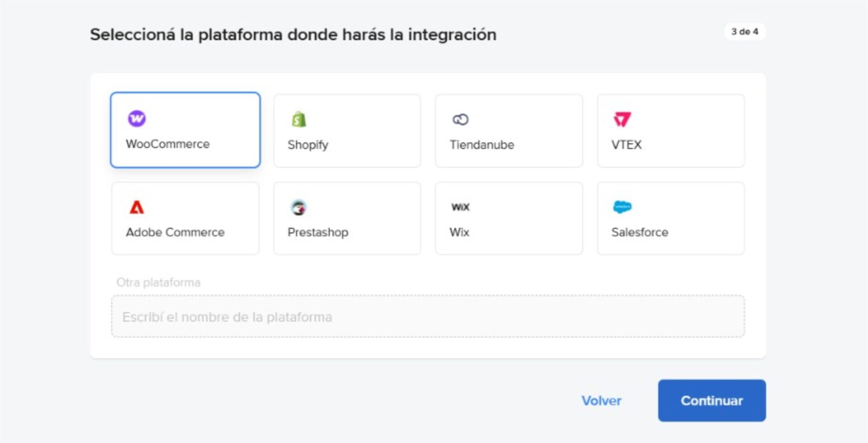Click the Wix logo icon

point(460,207)
